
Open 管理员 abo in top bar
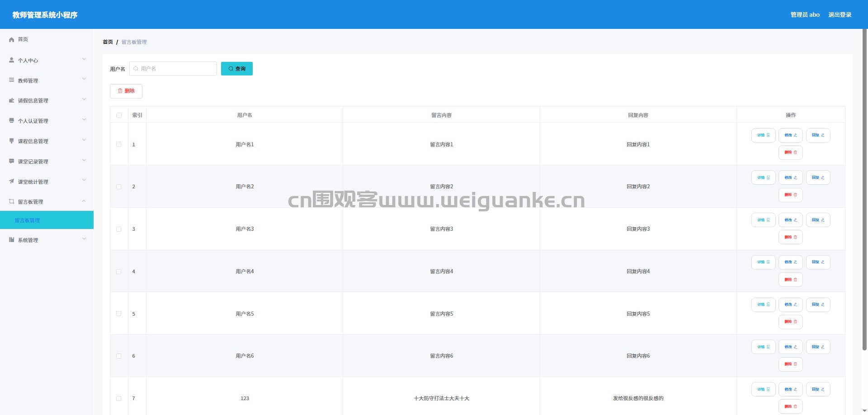[805, 15]
